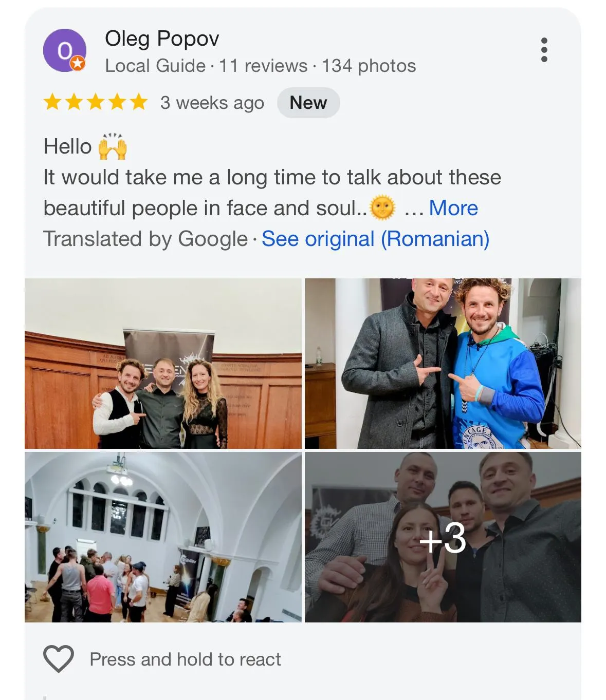606x700 pixels.
Task: Open Oleg Popov's purple profile avatar
Action: coord(64,50)
